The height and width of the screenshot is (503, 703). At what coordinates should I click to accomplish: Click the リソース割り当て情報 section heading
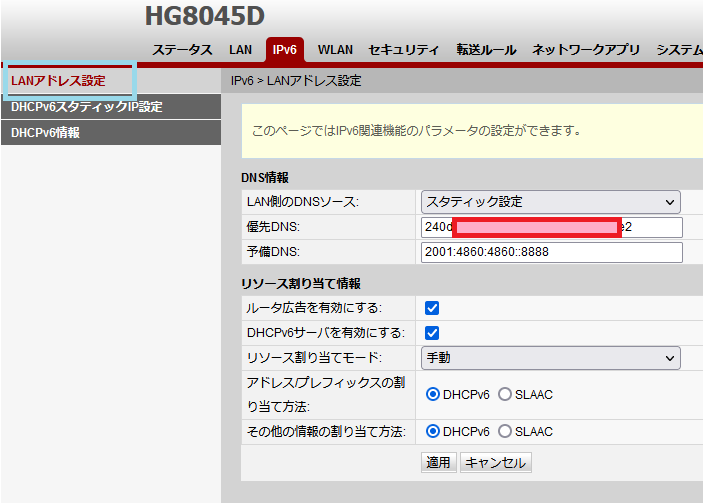301,283
